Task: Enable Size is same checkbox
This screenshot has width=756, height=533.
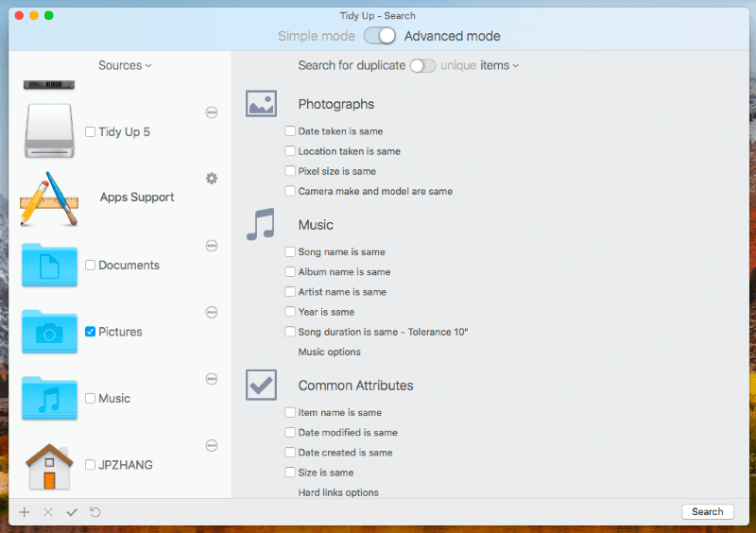Action: (x=290, y=473)
